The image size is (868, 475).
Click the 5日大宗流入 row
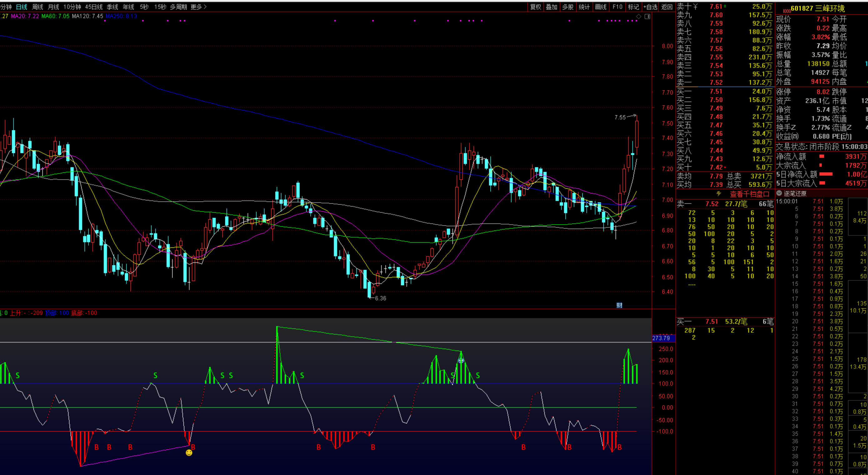click(821, 183)
